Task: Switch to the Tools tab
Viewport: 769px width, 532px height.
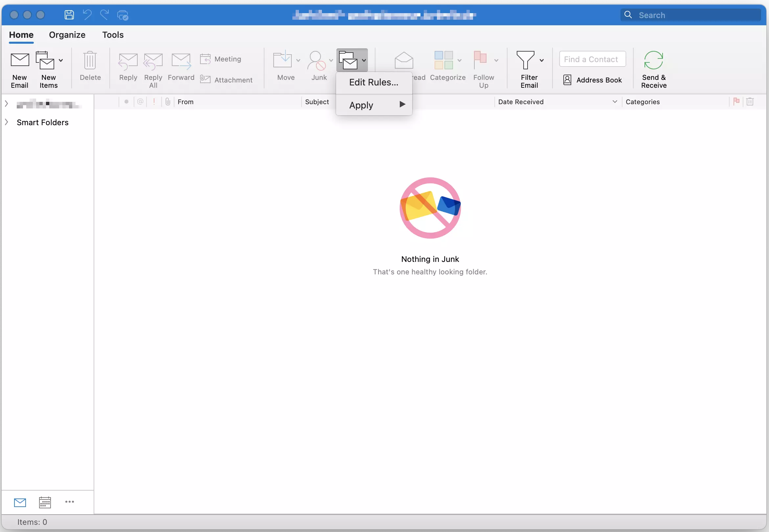Action: [113, 35]
